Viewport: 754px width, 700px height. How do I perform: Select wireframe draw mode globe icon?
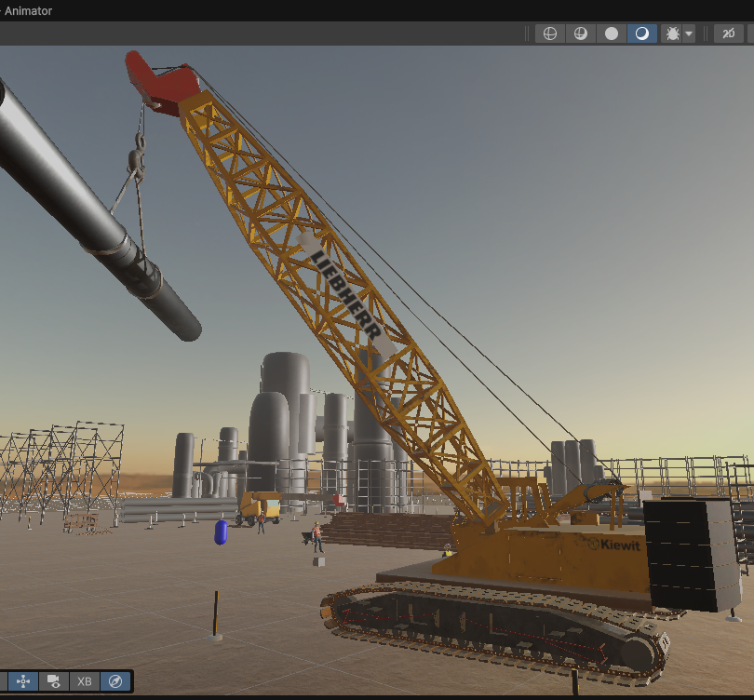pyautogui.click(x=549, y=34)
